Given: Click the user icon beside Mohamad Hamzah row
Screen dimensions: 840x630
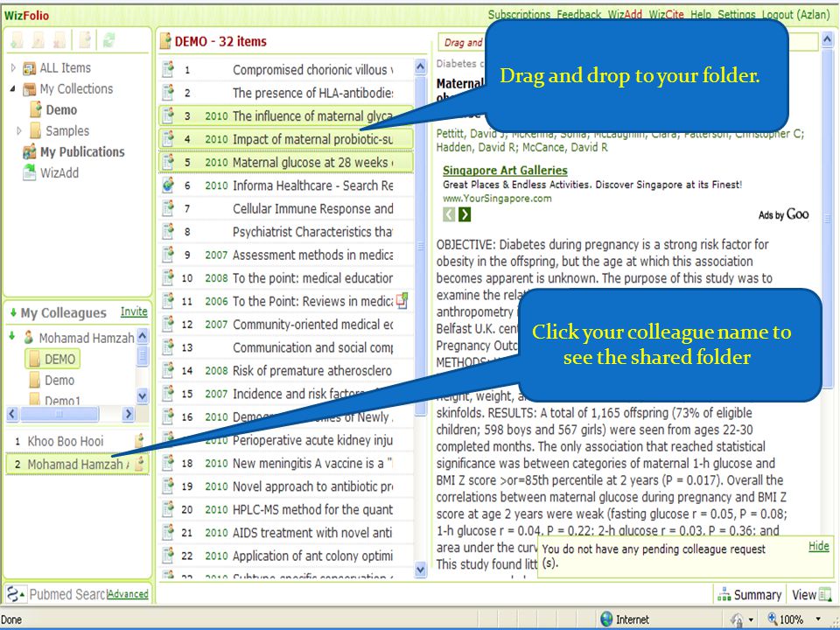Looking at the screenshot, I should 139,464.
